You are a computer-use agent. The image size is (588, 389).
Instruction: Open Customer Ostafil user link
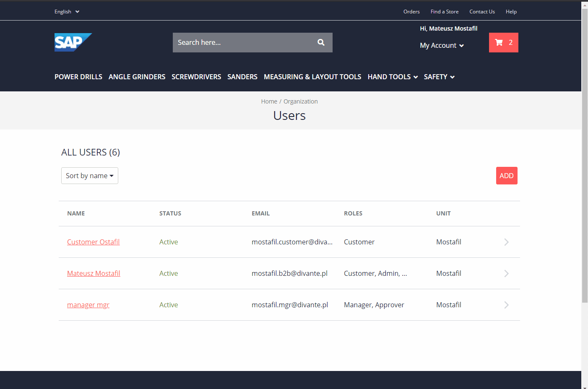[x=94, y=242]
